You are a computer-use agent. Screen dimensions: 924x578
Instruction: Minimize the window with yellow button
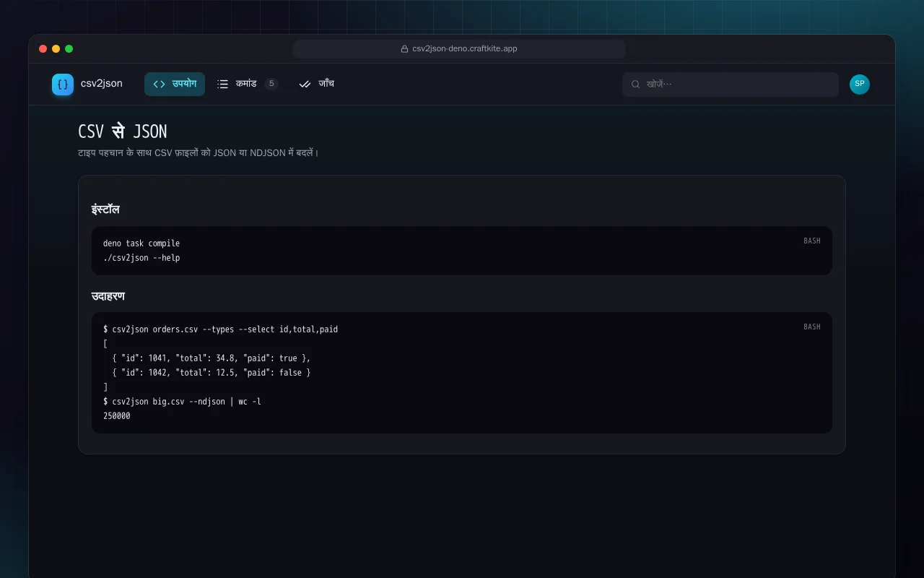[x=56, y=49]
